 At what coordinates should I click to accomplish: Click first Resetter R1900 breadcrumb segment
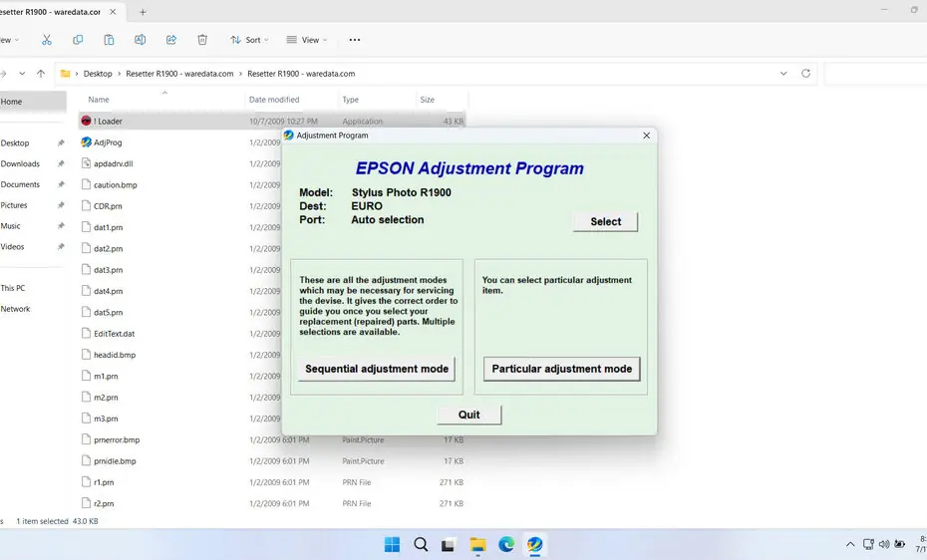pyautogui.click(x=179, y=74)
